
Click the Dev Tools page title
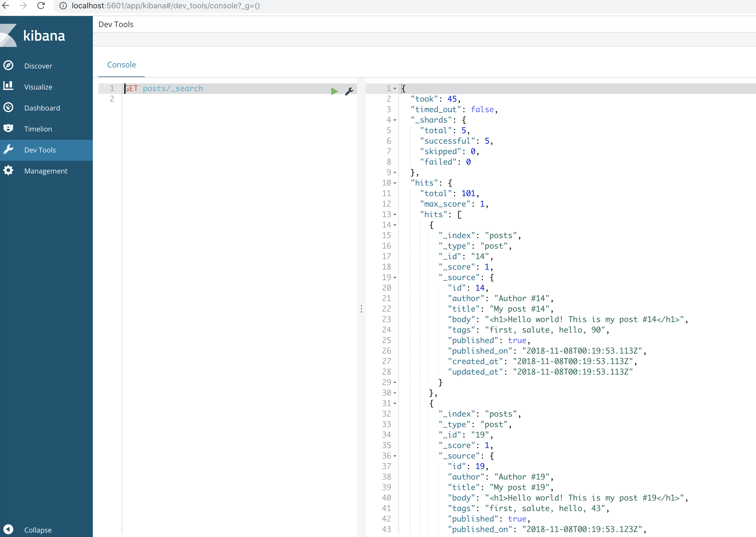pyautogui.click(x=116, y=24)
